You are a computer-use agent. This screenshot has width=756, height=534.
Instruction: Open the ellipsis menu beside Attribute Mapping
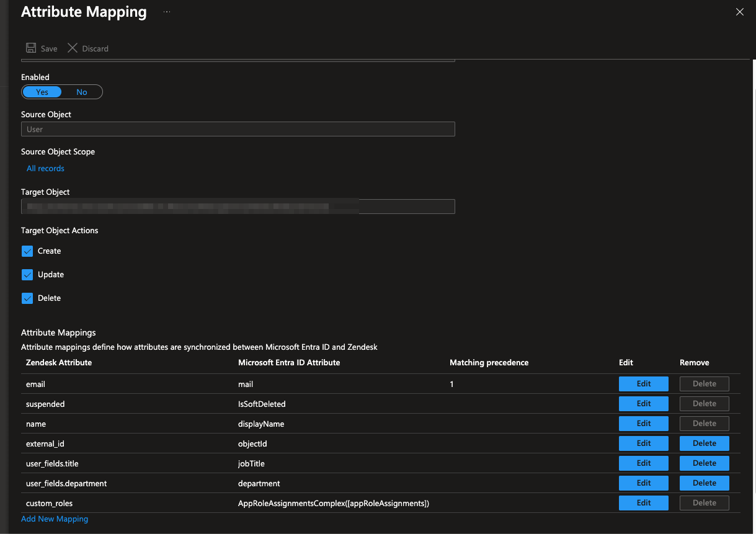(x=167, y=12)
